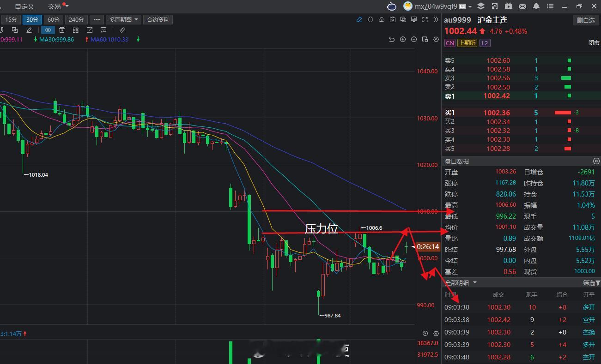Select the ruler measure tool
This screenshot has width=601, height=364.
pos(122,30)
